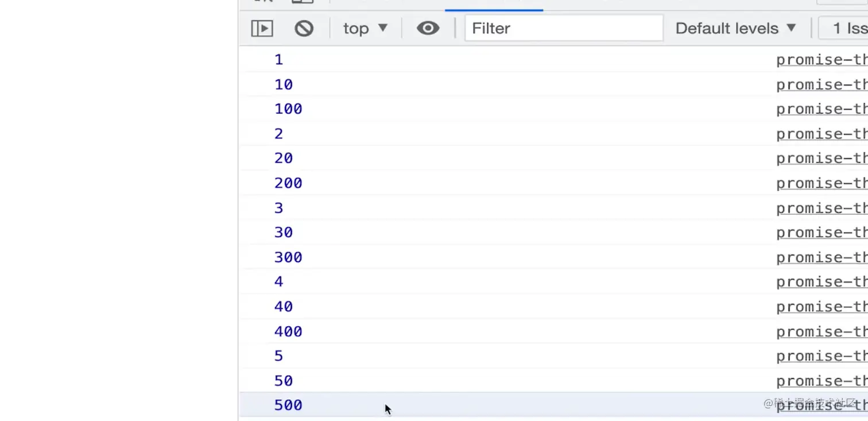
Task: Select the logged value 1
Action: pos(279,60)
